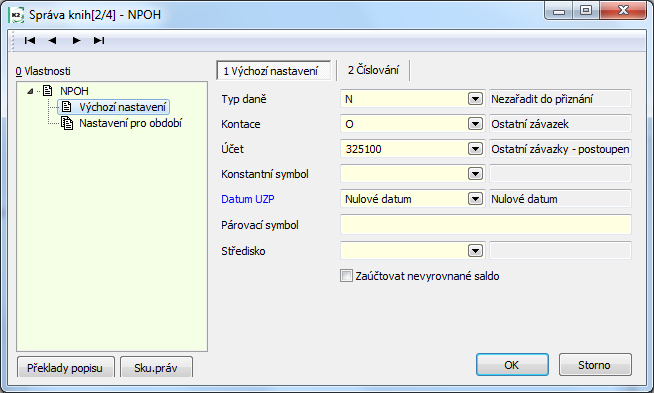654x393 pixels.
Task: Minimize the Správa knih window
Action: (x=558, y=10)
